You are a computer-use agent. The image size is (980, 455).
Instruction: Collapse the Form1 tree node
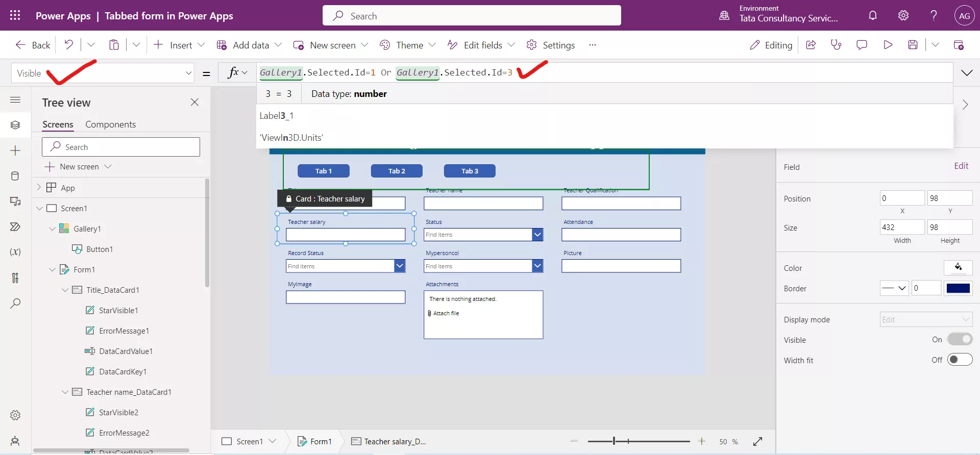[x=52, y=269]
